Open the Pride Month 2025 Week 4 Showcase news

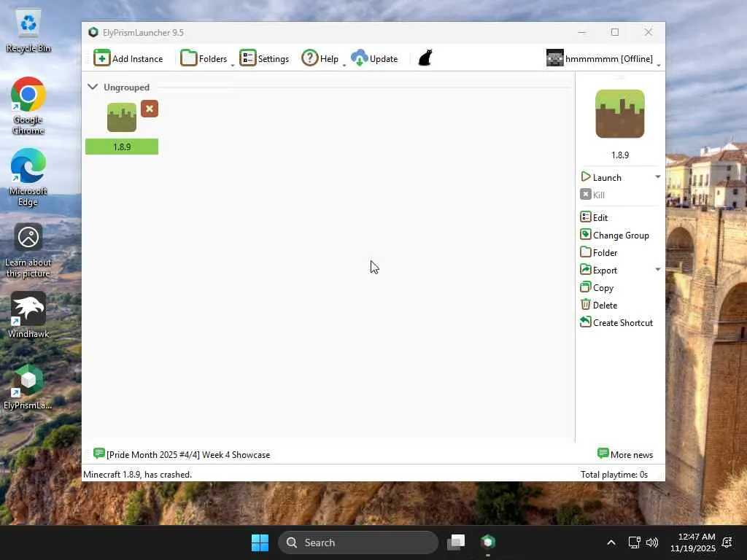(182, 454)
